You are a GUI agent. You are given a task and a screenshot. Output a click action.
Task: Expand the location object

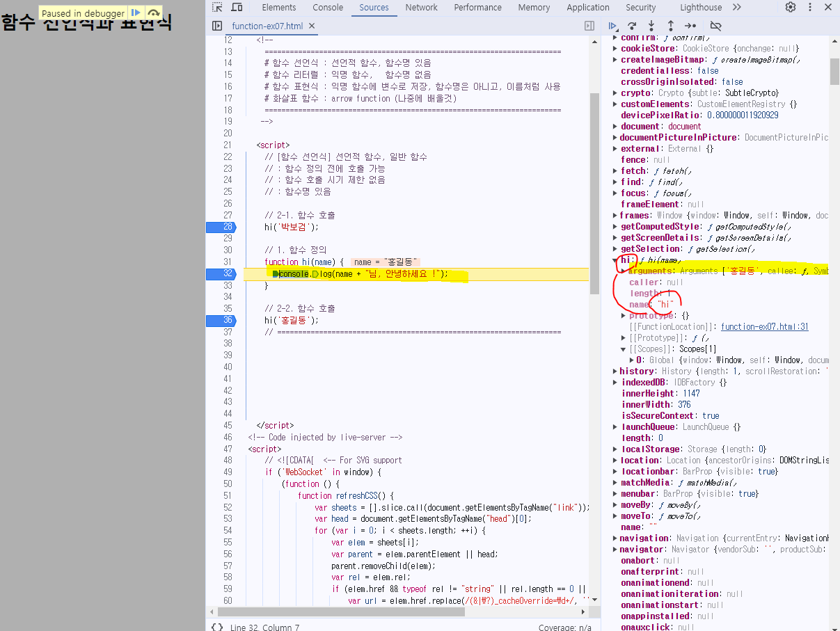click(615, 461)
